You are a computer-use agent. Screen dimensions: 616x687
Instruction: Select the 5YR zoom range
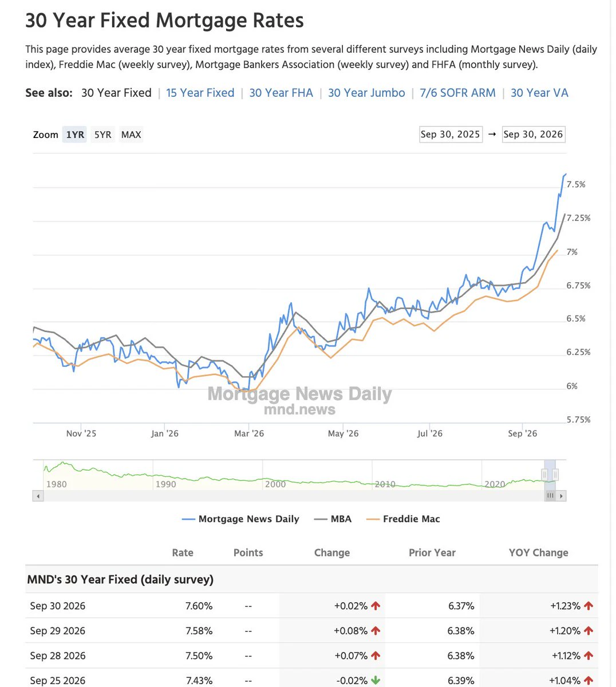(103, 135)
